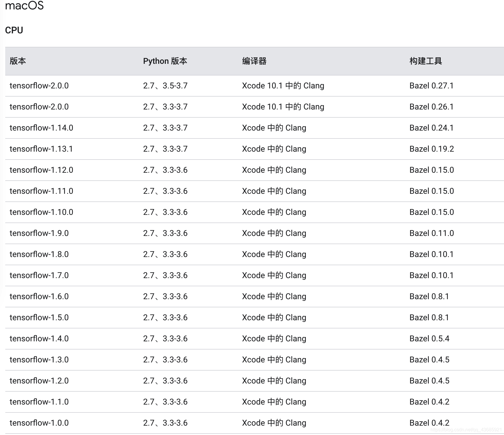Select Python 2.7、3.3-3.7 in tensorflow-1.14.0 row

(165, 128)
